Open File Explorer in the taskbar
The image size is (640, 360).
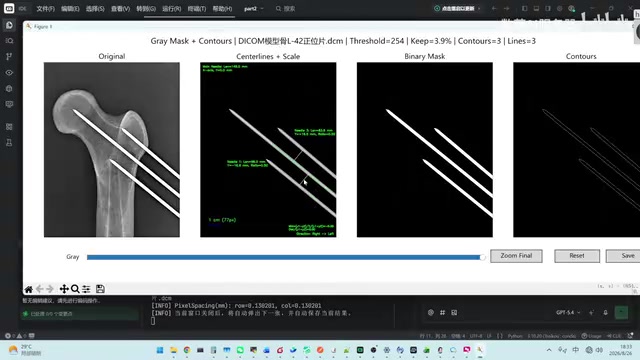tap(173, 350)
